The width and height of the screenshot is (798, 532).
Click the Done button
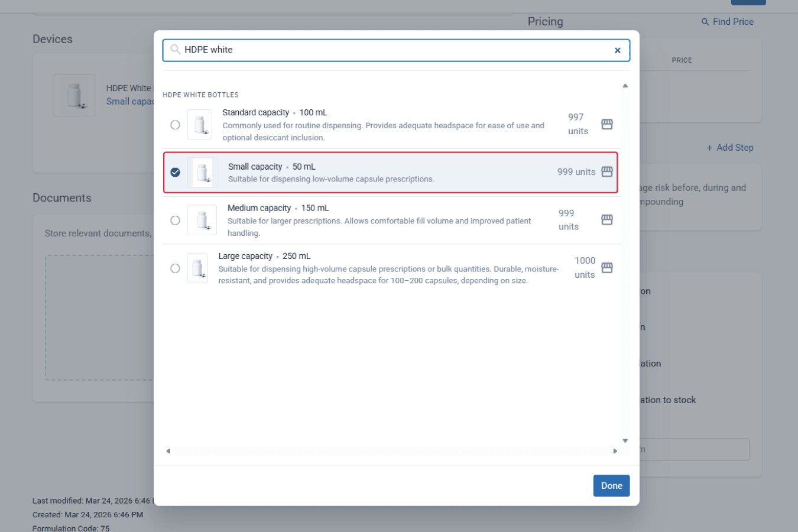click(612, 486)
